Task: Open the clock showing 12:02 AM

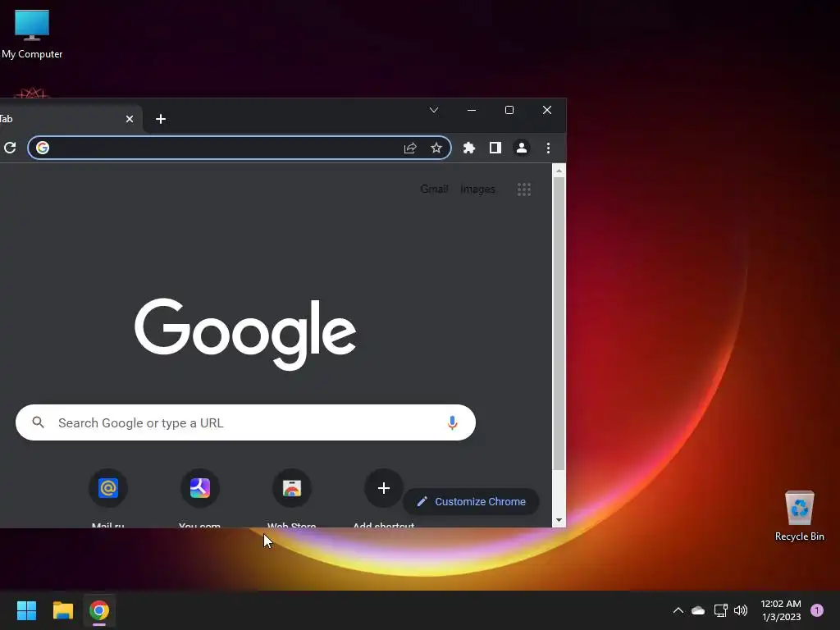Action: tap(781, 610)
